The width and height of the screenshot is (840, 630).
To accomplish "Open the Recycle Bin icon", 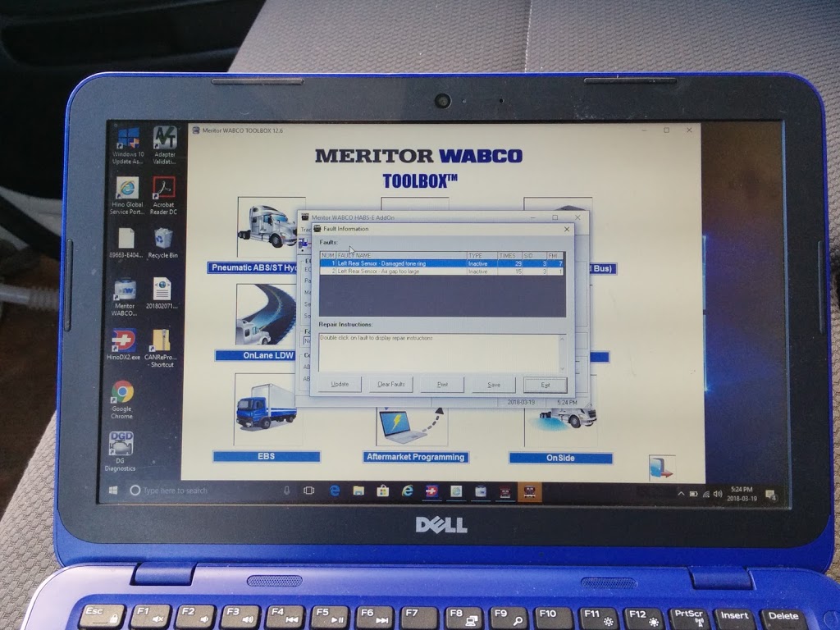I will 163,243.
